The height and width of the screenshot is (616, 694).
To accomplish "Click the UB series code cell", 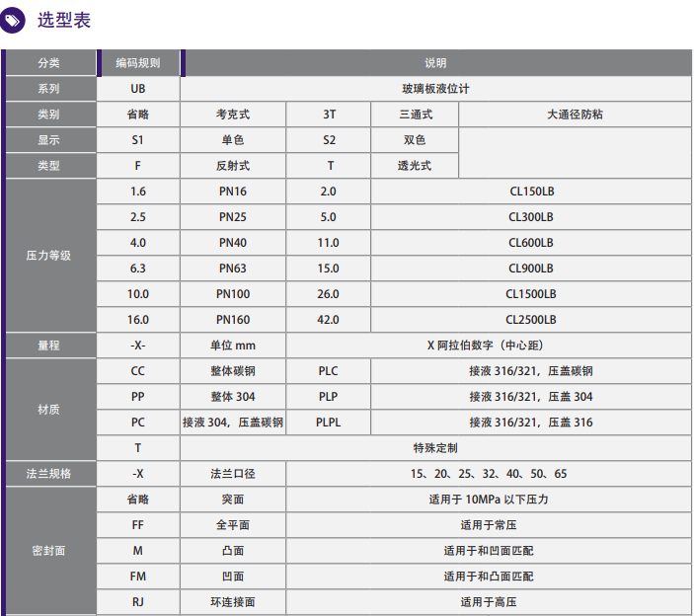I will [138, 89].
